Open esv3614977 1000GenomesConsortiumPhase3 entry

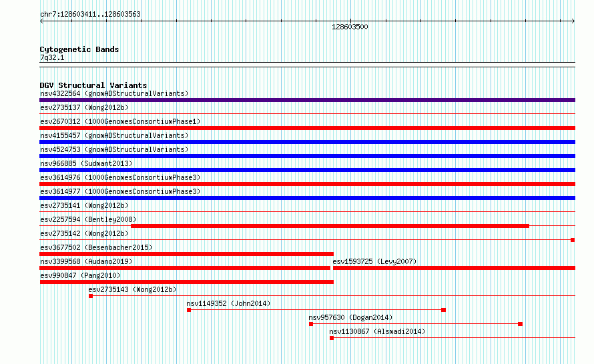pyautogui.click(x=120, y=191)
